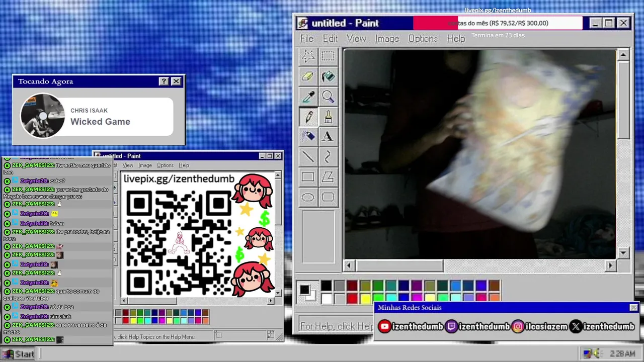This screenshot has width=644, height=362.
Task: Select the Magnifier tool
Action: pyautogui.click(x=328, y=97)
